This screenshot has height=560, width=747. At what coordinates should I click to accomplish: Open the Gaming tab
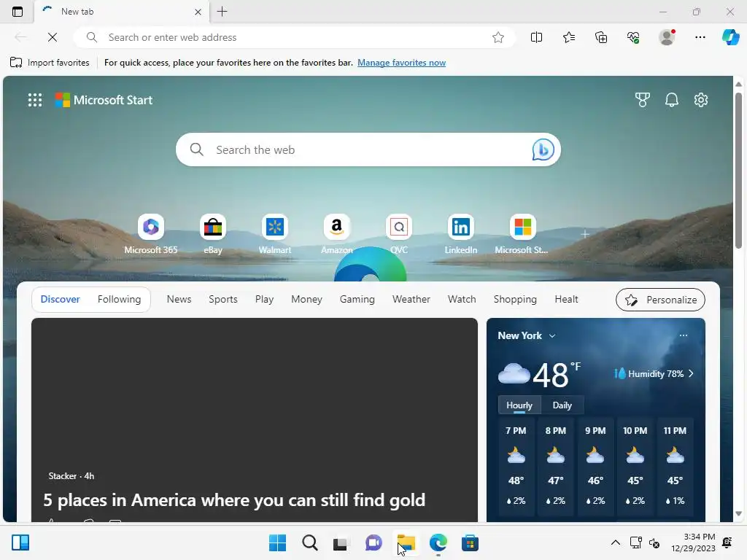pos(357,299)
